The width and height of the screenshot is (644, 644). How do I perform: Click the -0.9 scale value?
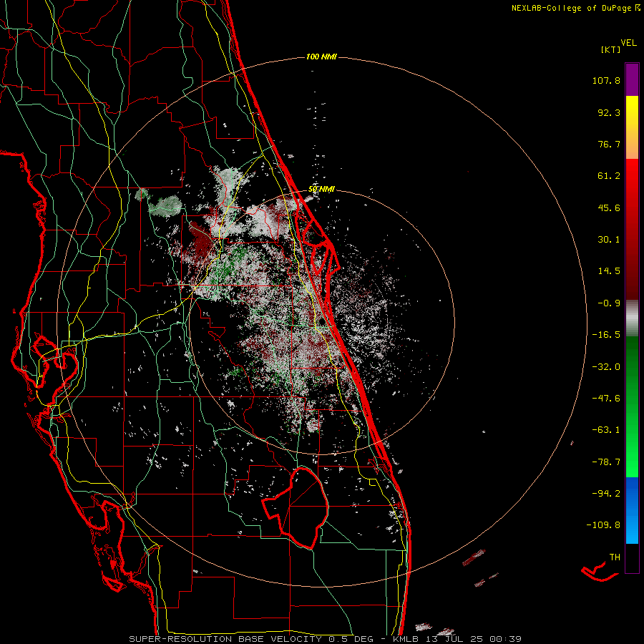point(609,303)
